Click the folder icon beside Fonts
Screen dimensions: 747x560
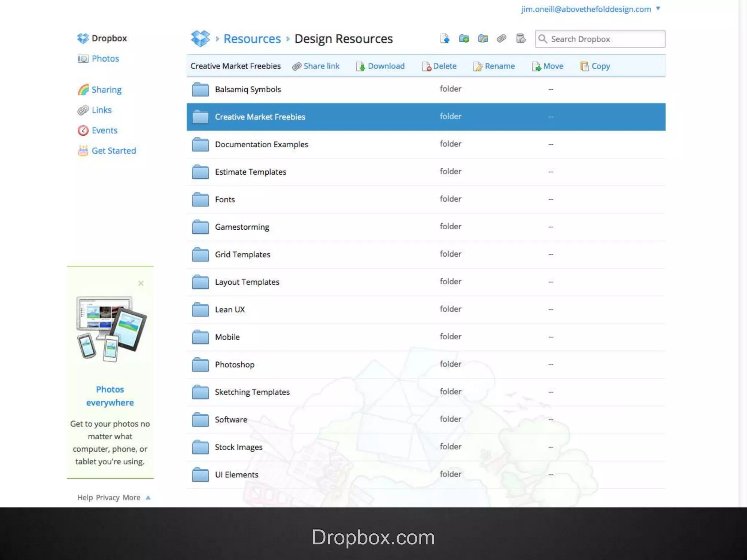(200, 199)
